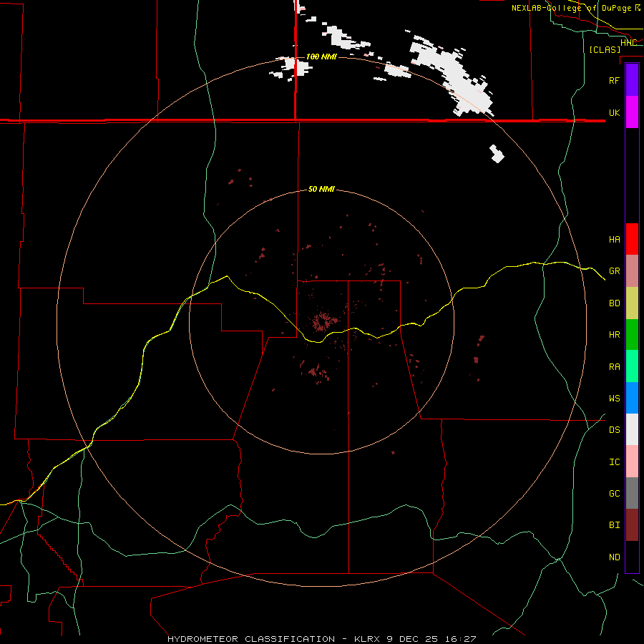The width and height of the screenshot is (644, 644).
Task: Click the "RF" legend label
Action: tap(614, 80)
